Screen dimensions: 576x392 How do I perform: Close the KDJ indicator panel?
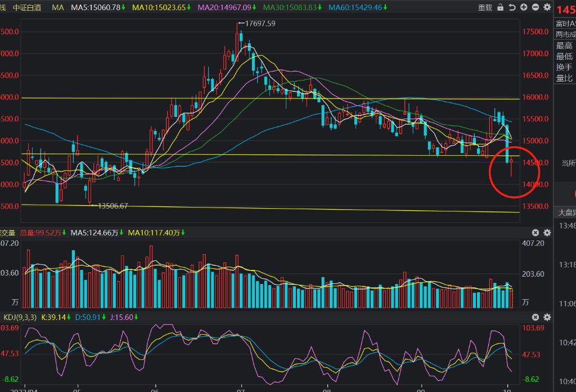pos(535,317)
